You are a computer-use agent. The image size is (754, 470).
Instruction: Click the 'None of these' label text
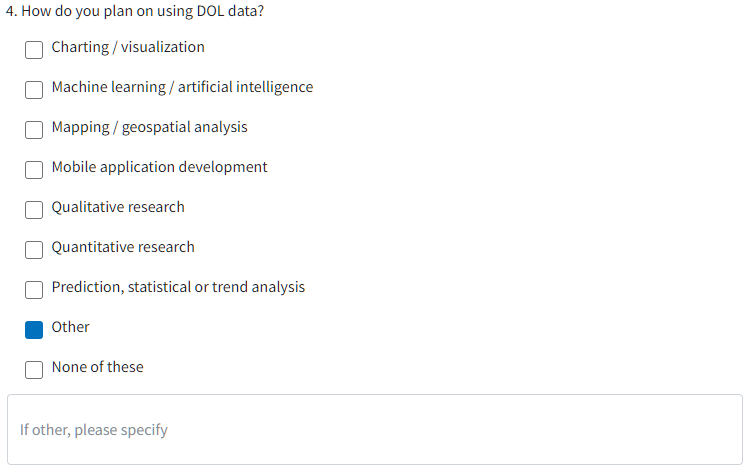[x=97, y=367]
